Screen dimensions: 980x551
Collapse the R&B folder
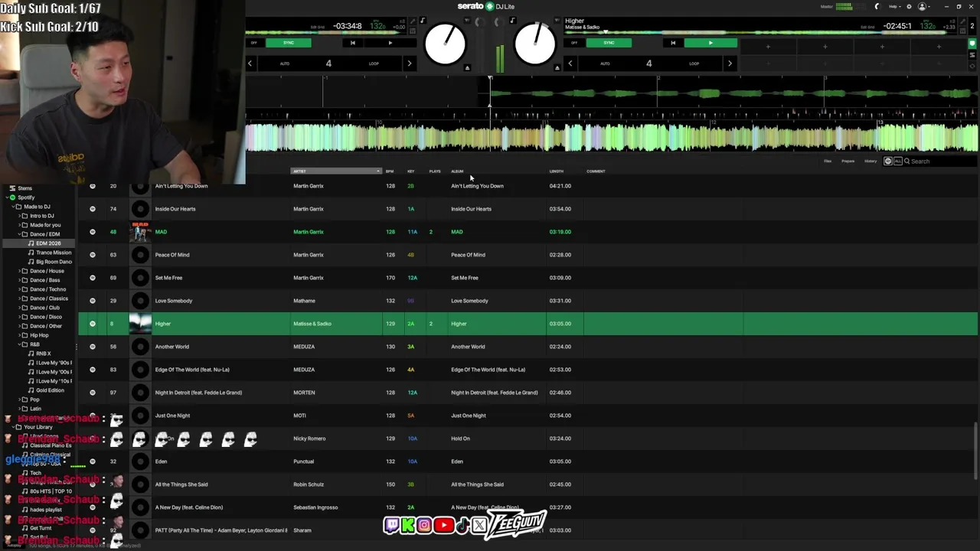20,344
